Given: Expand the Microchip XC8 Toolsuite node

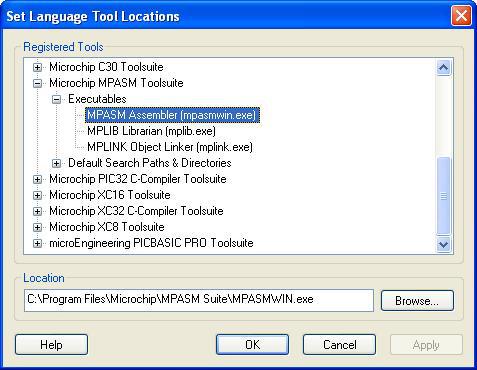Looking at the screenshot, I should [37, 227].
